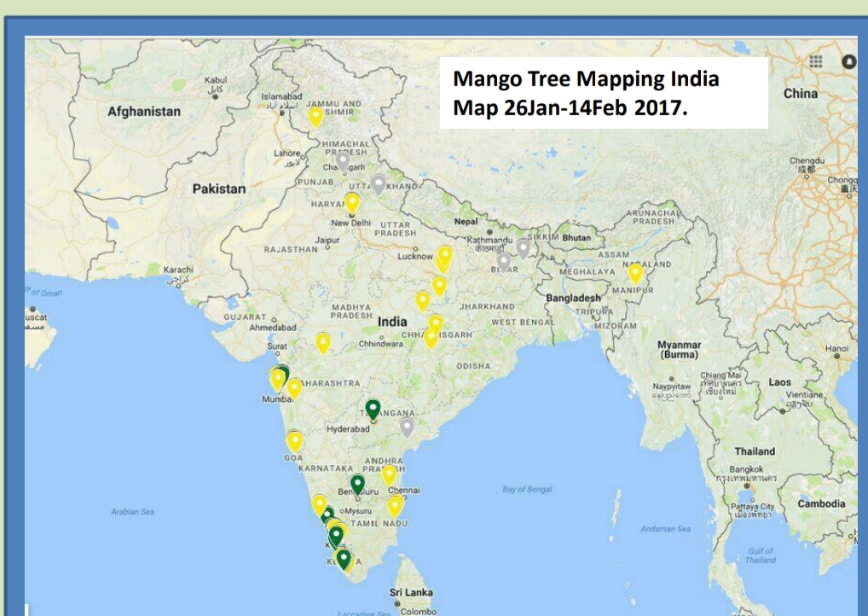Click the 'China' country label

tap(801, 94)
